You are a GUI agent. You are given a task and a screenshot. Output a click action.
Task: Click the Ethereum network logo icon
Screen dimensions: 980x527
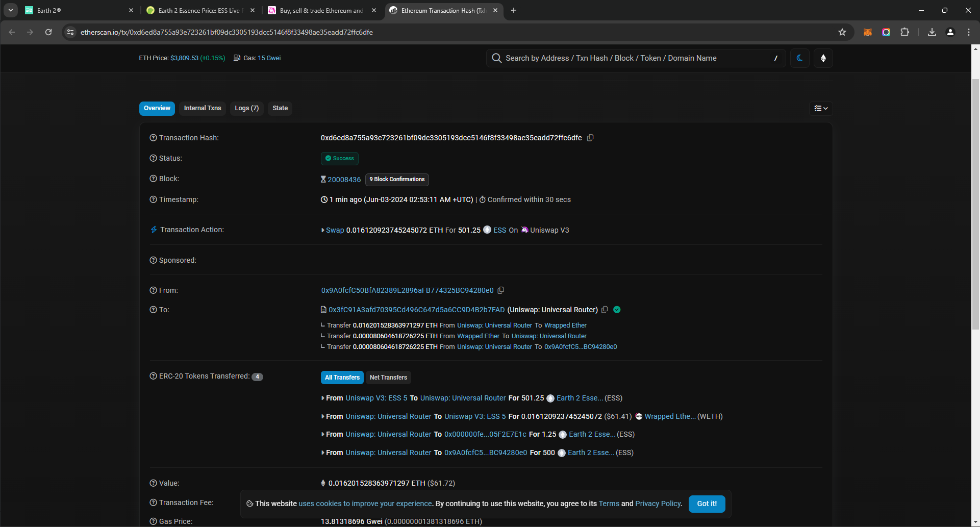[x=823, y=58]
